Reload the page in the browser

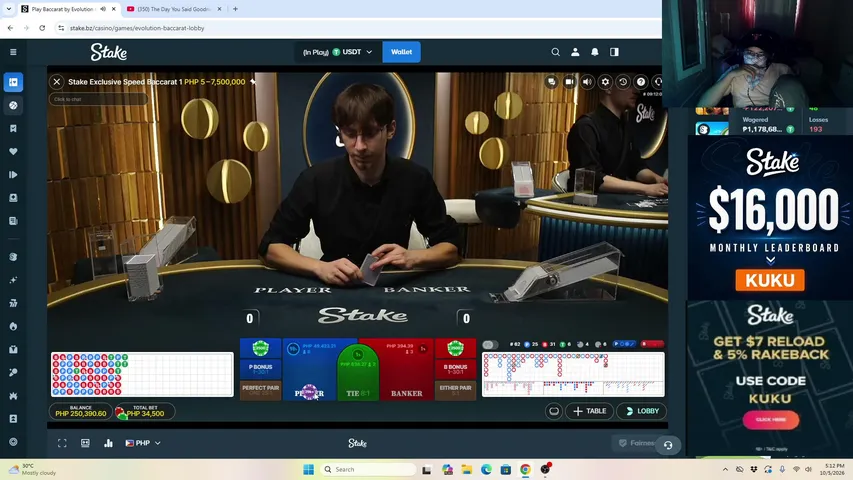point(42,28)
